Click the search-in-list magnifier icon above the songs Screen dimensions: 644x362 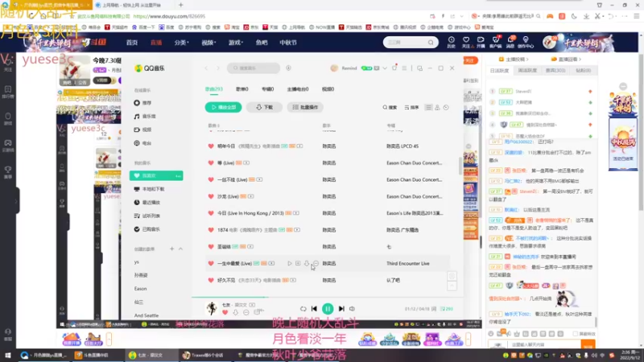(x=390, y=107)
